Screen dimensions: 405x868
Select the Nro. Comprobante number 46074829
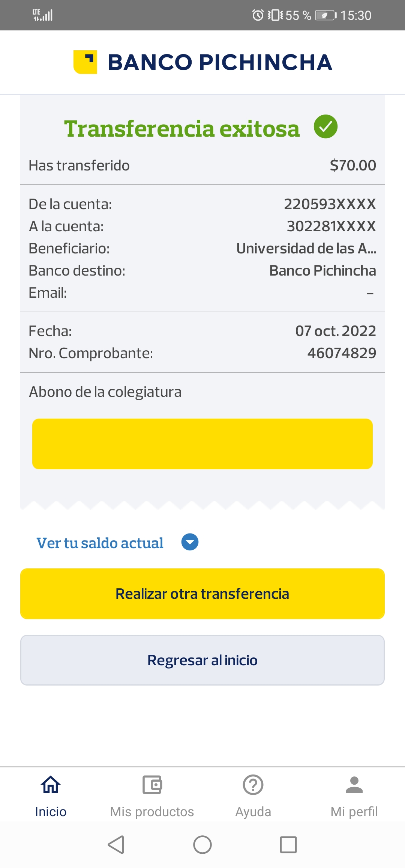(342, 353)
